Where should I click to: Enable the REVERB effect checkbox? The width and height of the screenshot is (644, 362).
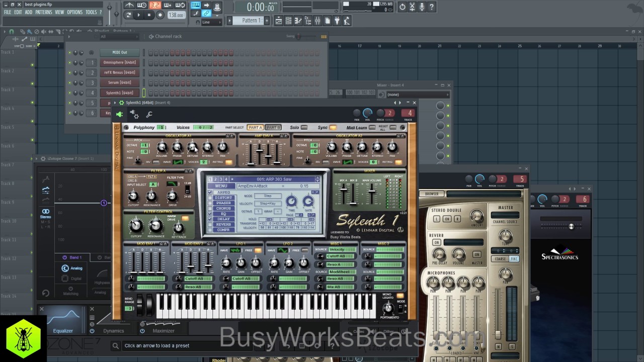click(210, 225)
